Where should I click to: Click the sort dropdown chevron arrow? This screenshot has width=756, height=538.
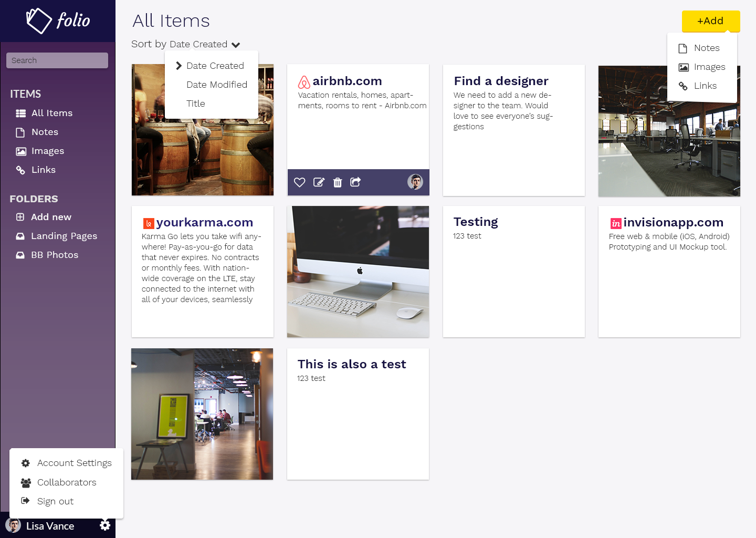point(236,45)
